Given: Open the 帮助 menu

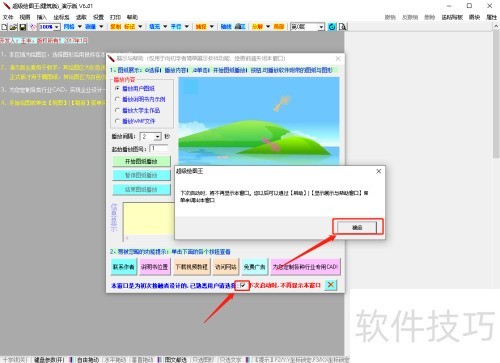Looking at the screenshot, I should [x=132, y=17].
